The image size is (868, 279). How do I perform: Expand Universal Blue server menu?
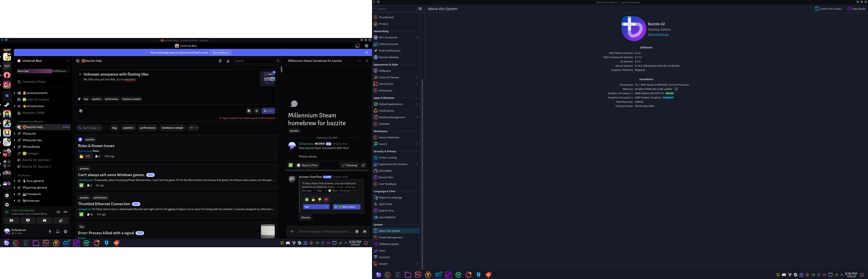point(68,61)
